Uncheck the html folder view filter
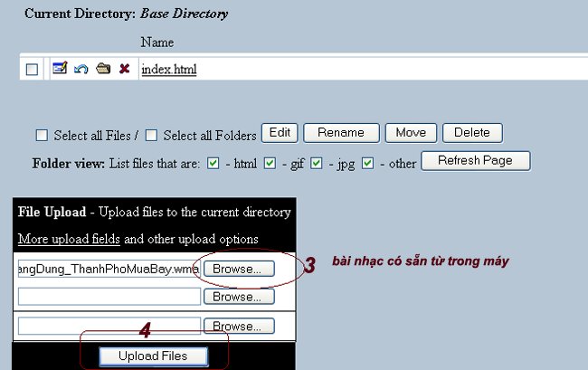 coord(213,164)
